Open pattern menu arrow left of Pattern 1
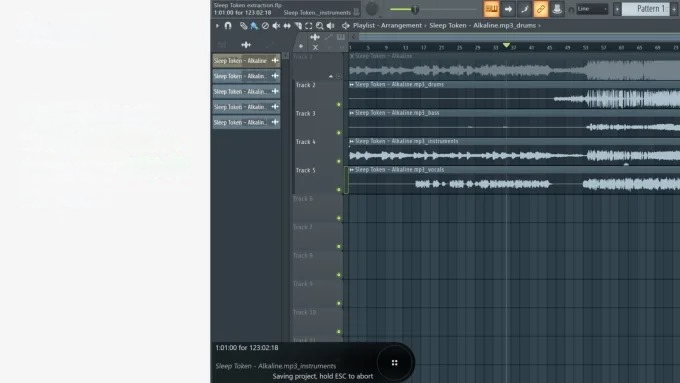This screenshot has width=680, height=383. tap(617, 9)
